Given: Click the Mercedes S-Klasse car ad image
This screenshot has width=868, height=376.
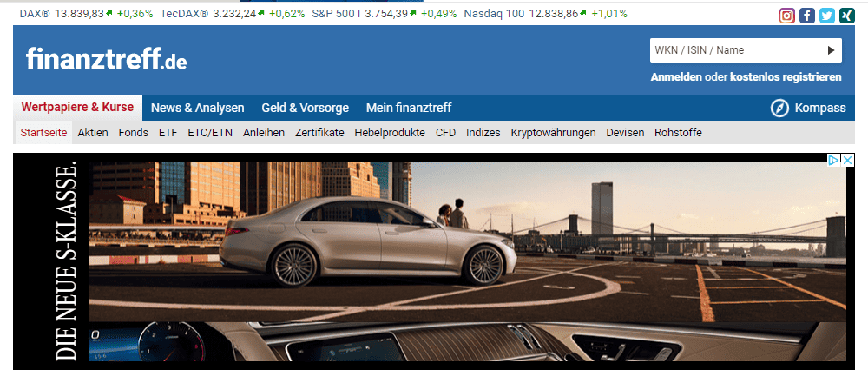Looking at the screenshot, I should (x=467, y=241).
